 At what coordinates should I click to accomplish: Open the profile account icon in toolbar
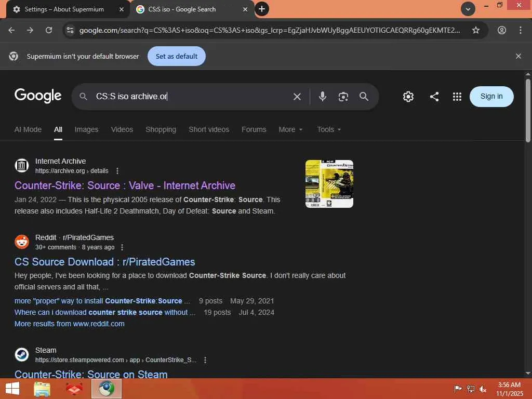point(502,30)
